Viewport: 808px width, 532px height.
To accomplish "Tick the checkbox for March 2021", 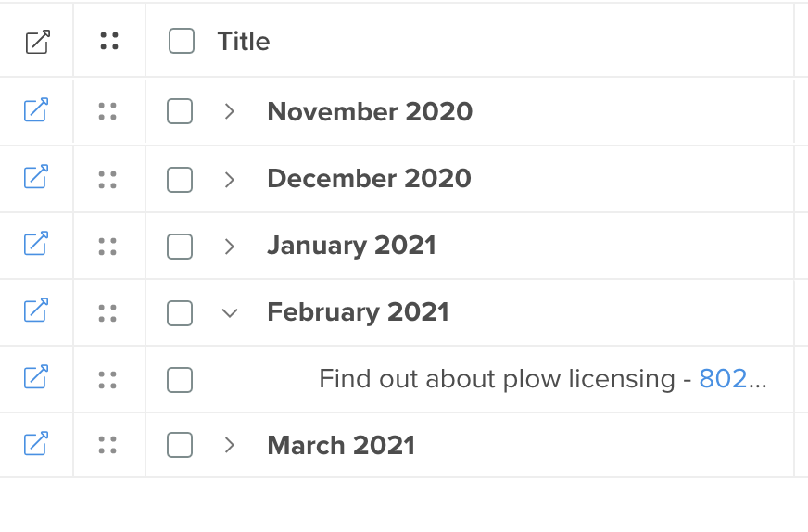I will 180,445.
